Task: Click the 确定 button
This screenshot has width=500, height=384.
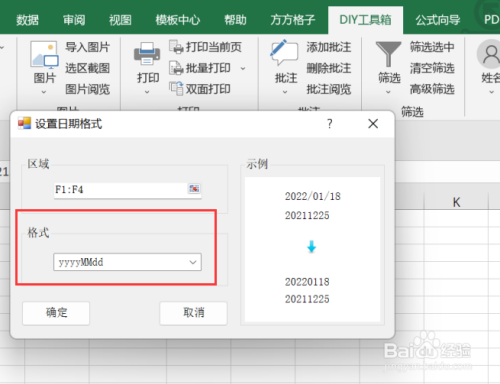Action: click(56, 313)
